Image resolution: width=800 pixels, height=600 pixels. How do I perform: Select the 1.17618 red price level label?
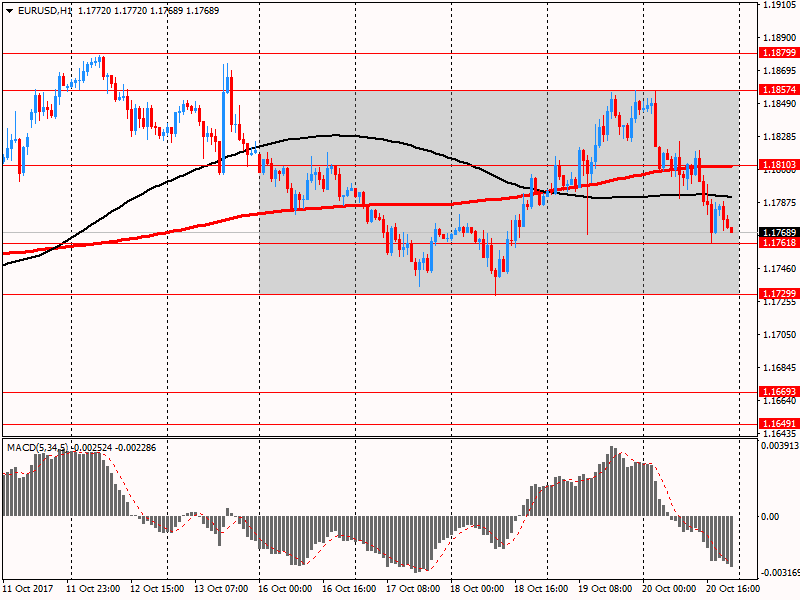(779, 243)
